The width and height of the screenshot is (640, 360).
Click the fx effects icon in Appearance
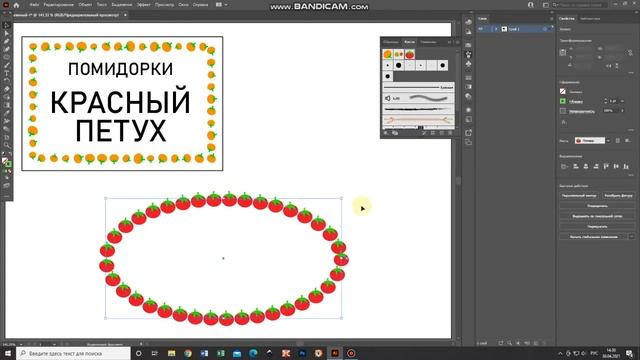point(564,122)
